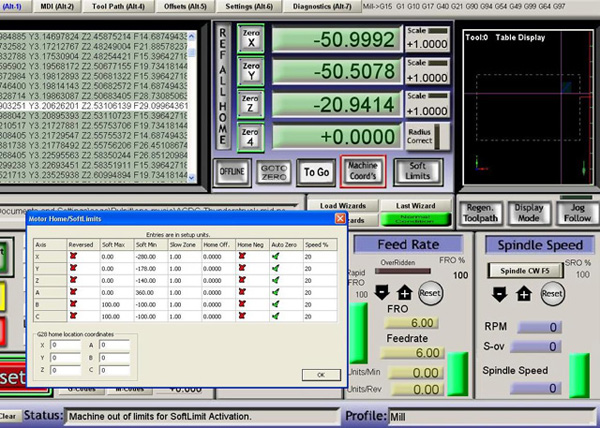Click the To Go button
Image resolution: width=600 pixels, height=428 pixels.
(x=316, y=172)
